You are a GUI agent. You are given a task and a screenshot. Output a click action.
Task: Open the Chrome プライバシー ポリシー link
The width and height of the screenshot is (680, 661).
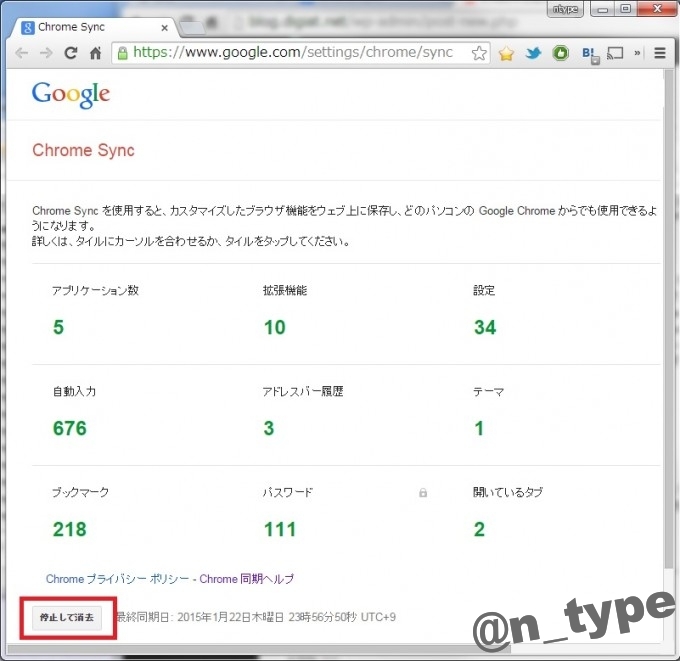(x=118, y=579)
